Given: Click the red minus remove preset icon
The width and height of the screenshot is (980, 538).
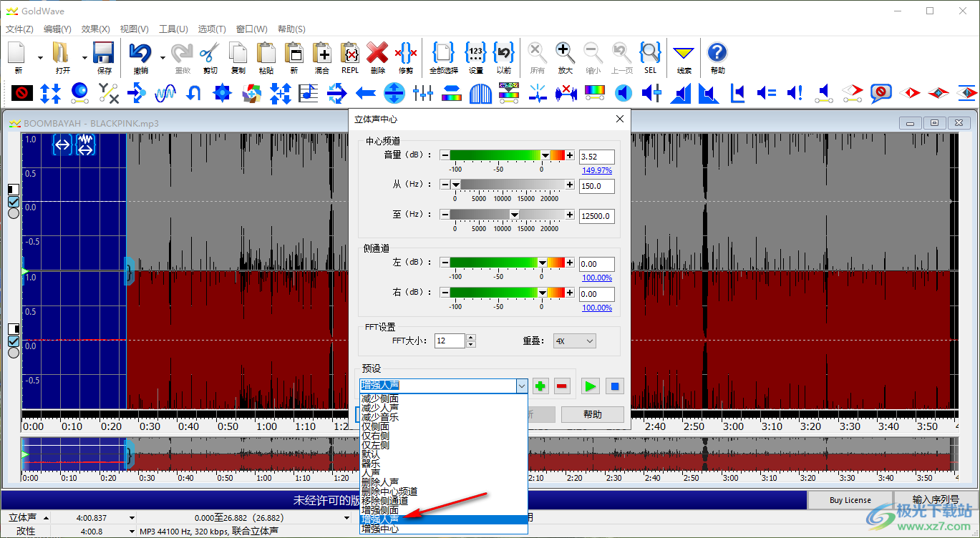Looking at the screenshot, I should [x=562, y=386].
